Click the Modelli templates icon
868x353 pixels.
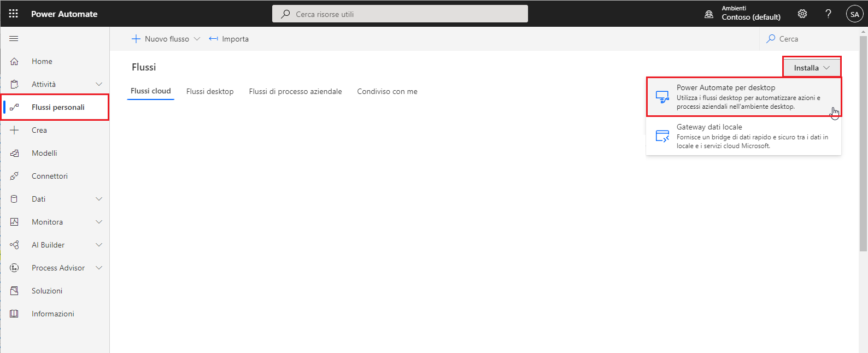tap(15, 153)
